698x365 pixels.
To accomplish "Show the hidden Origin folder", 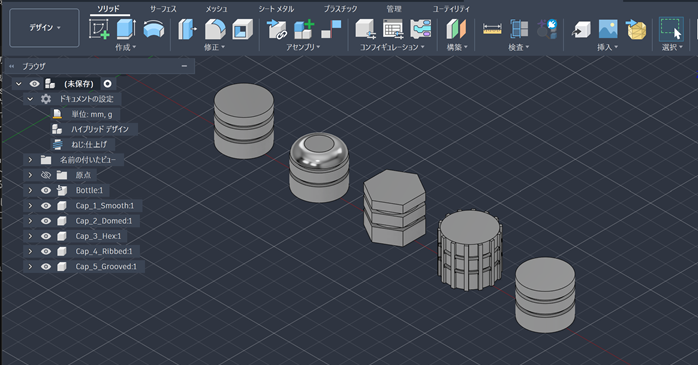I will (x=46, y=175).
